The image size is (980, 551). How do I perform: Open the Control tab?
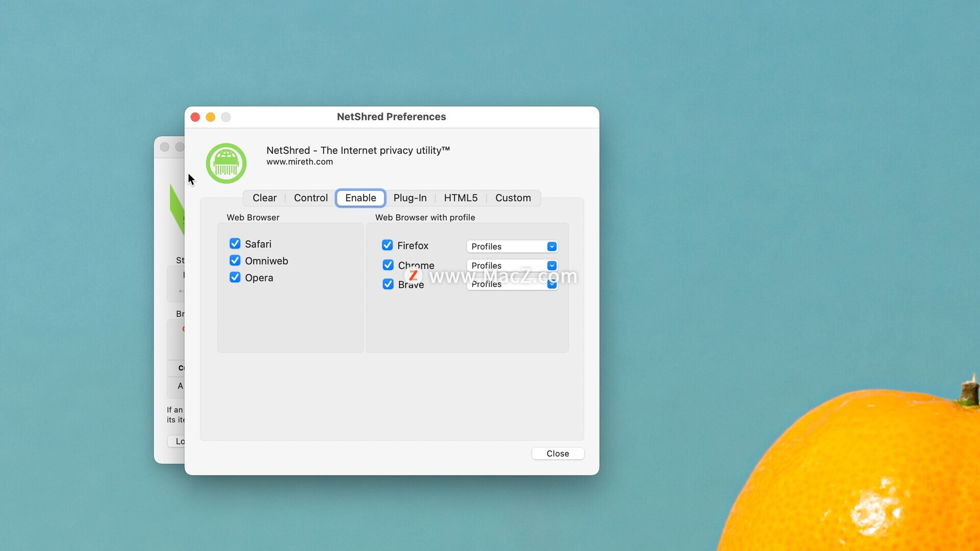pyautogui.click(x=310, y=198)
